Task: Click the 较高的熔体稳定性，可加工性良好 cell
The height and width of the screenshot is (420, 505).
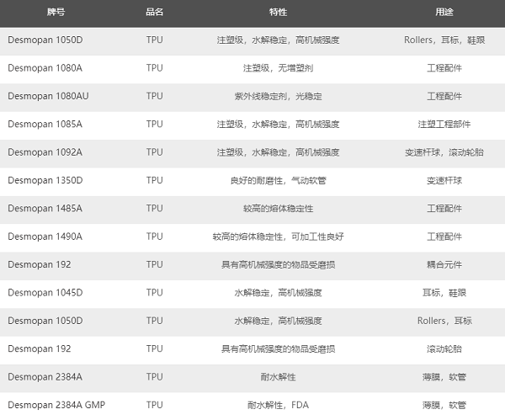Action: click(x=278, y=237)
